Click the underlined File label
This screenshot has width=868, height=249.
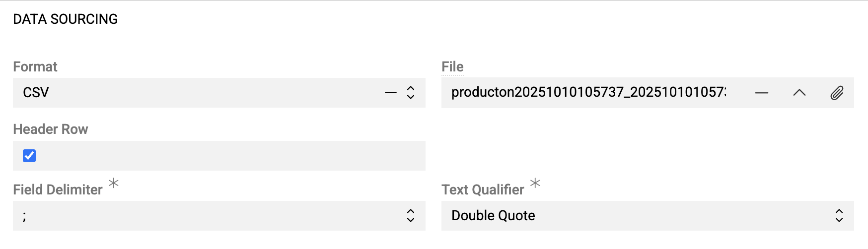click(x=452, y=66)
